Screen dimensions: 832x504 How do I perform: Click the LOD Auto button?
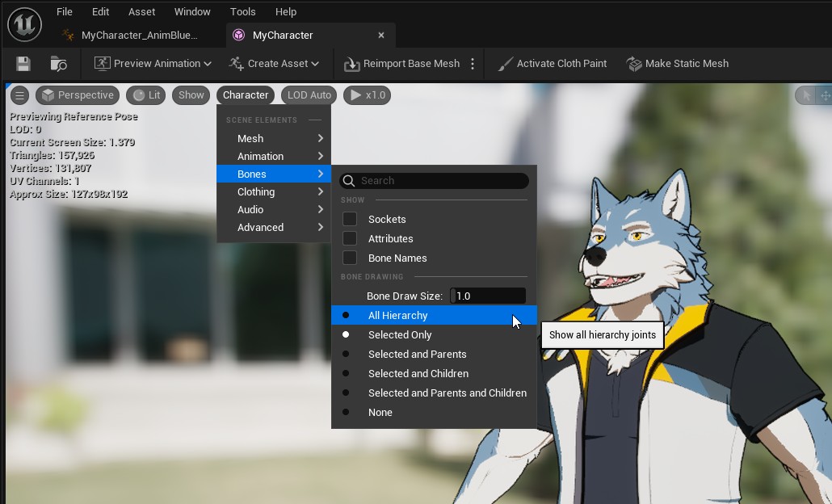309,95
